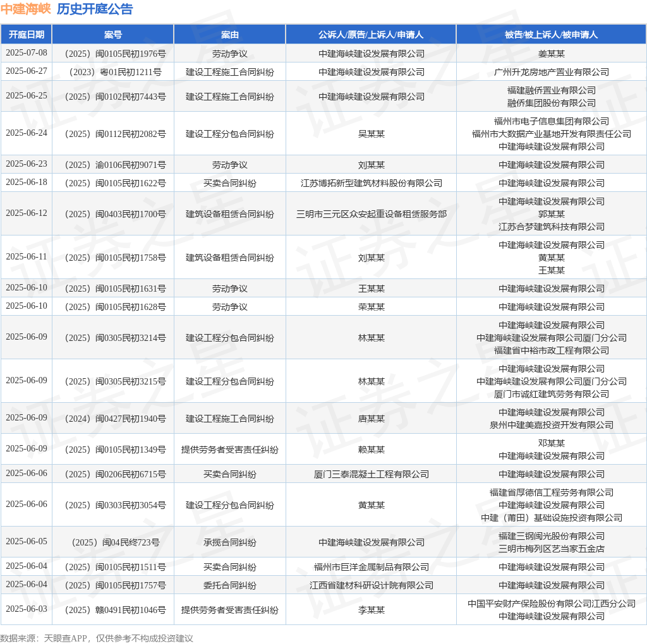Click the 开庭日期 column header
Image resolution: width=647 pixels, height=644 pixels.
click(x=27, y=35)
